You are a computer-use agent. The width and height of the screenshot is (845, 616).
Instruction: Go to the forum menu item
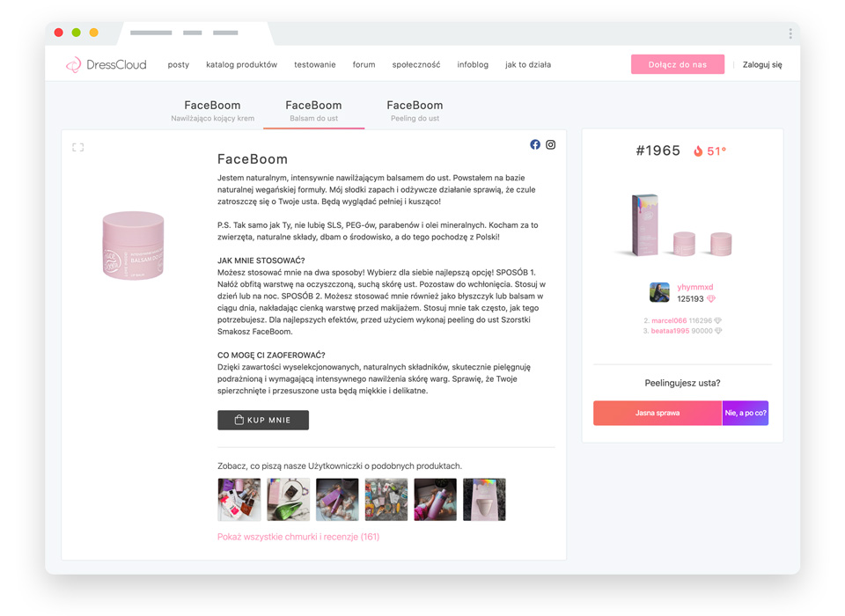[x=364, y=64]
